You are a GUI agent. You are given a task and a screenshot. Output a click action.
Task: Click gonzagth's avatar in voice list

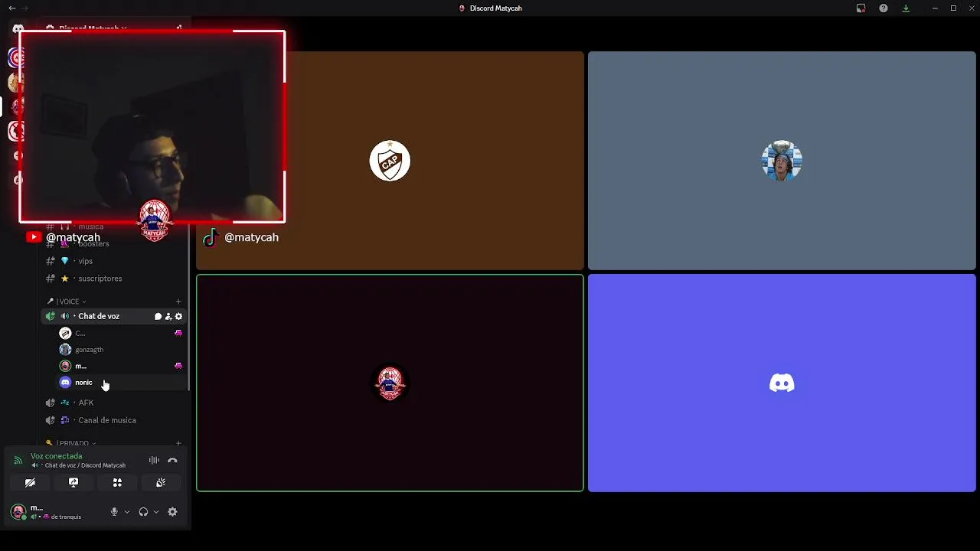tap(65, 350)
